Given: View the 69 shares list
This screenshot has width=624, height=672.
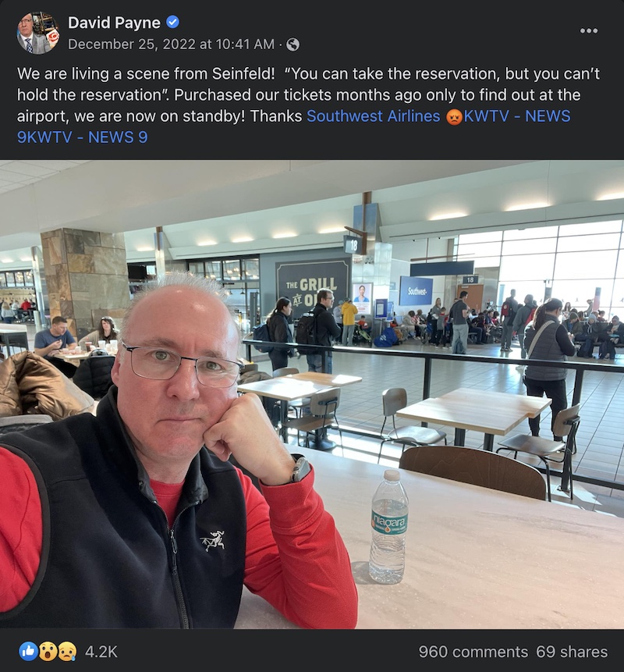Looking at the screenshot, I should tap(572, 652).
